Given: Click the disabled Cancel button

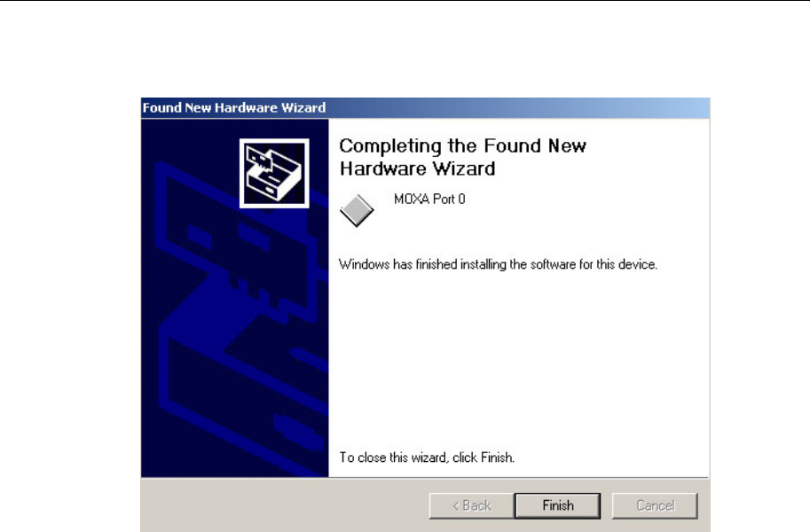Looking at the screenshot, I should coord(655,505).
